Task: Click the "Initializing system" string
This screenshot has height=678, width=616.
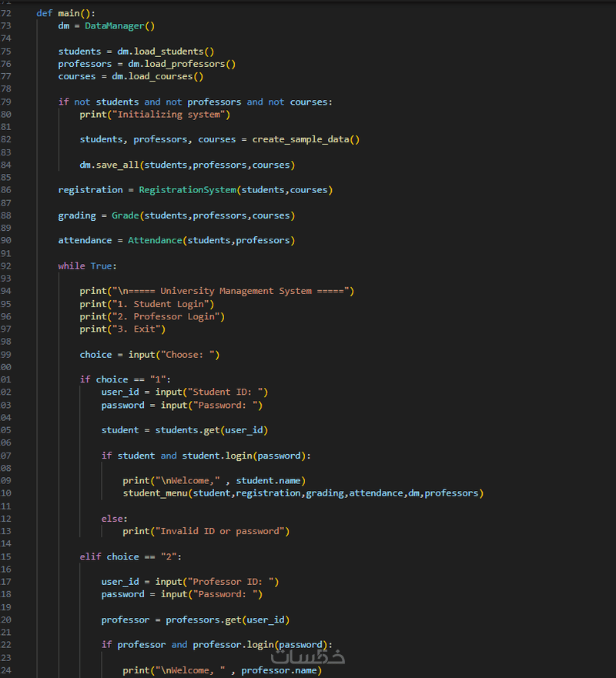Action: [169, 115]
